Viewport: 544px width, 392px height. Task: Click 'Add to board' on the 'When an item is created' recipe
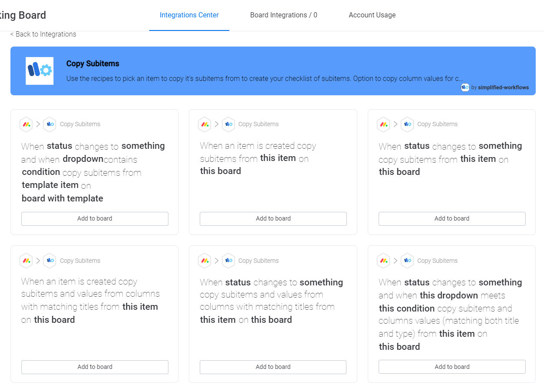click(273, 219)
